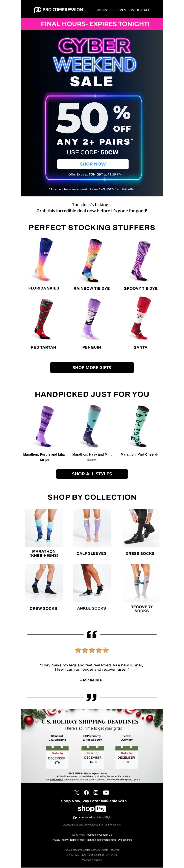Open the YouTube social icon
Screen dimensions: 184x868
click(x=106, y=792)
